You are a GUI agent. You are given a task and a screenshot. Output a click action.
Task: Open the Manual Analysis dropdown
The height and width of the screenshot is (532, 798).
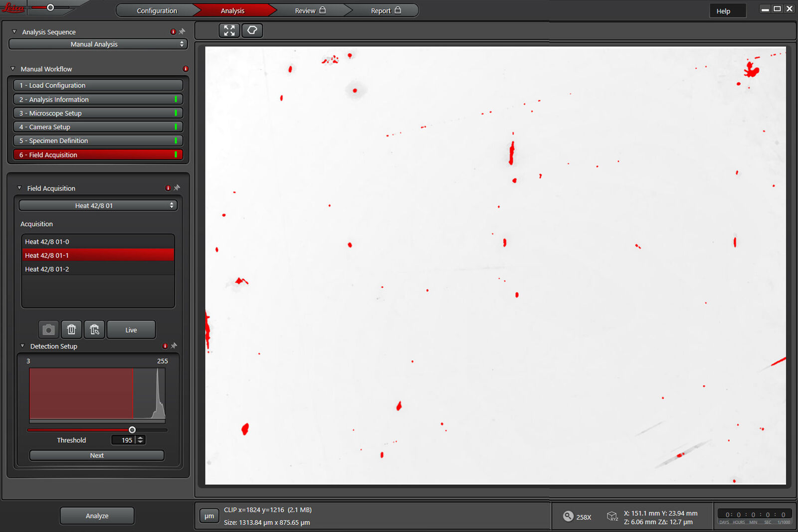pos(98,44)
